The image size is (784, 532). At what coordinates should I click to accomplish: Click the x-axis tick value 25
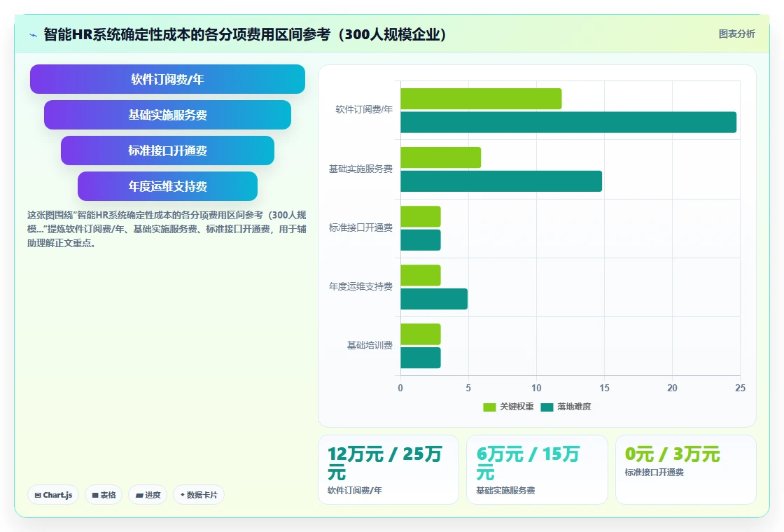pos(740,388)
